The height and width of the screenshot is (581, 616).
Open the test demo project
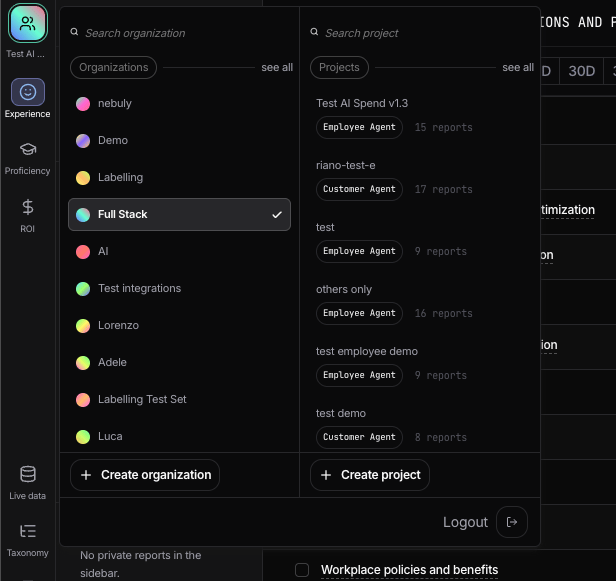[x=341, y=414]
